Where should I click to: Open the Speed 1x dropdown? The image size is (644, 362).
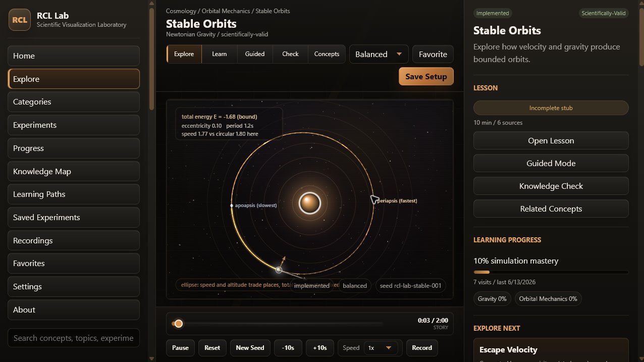click(x=381, y=348)
